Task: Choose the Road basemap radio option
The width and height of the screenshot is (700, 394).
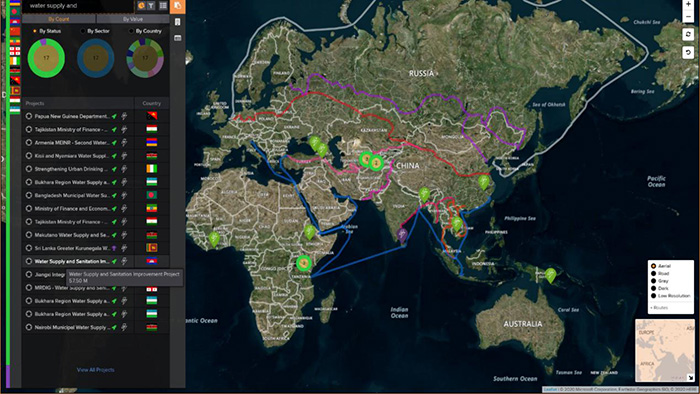Action: click(x=654, y=274)
